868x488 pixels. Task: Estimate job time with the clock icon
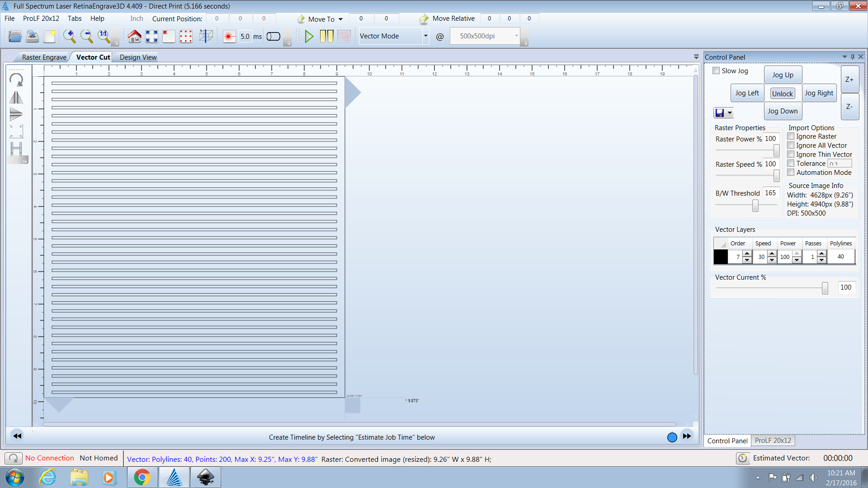[x=742, y=458]
